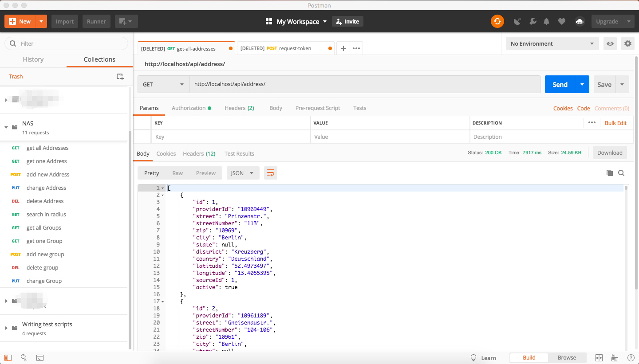
Task: Select Raw response view
Action: coord(177,173)
